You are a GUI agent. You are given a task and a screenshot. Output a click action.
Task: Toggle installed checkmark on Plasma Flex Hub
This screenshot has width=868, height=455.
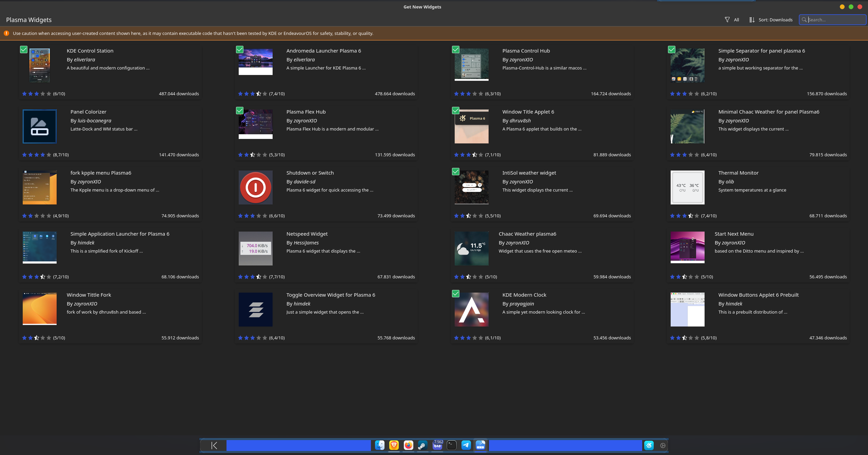point(240,111)
